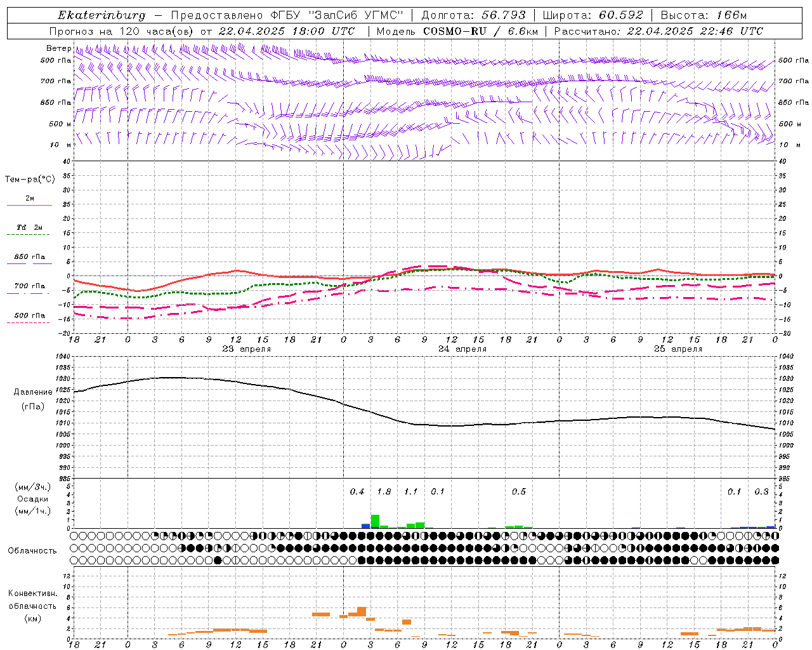812x650 pixels.
Task: Click the 700 гПа temperature legend label
Action: (x=30, y=286)
